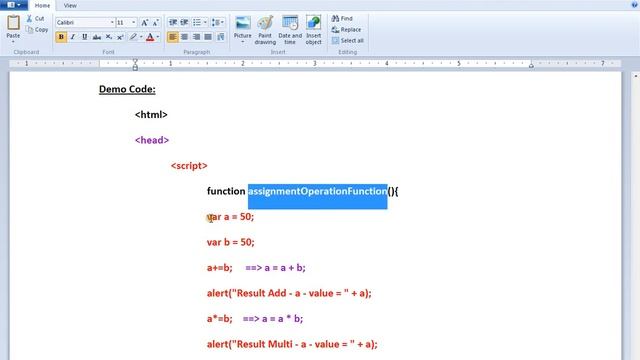Toggle Underline formatting

[x=84, y=37]
